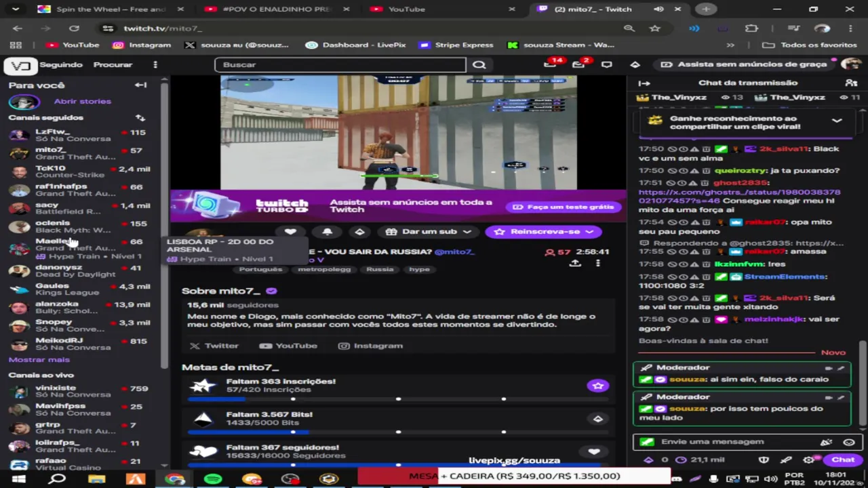Click the Bits diamond icon in top bar
Viewport: 868px width, 488px height.
635,65
